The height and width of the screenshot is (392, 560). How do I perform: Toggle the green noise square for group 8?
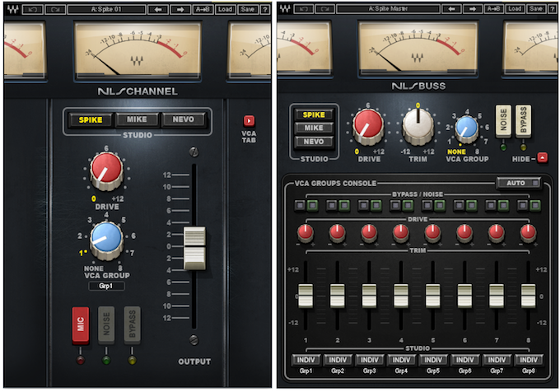[535, 205]
